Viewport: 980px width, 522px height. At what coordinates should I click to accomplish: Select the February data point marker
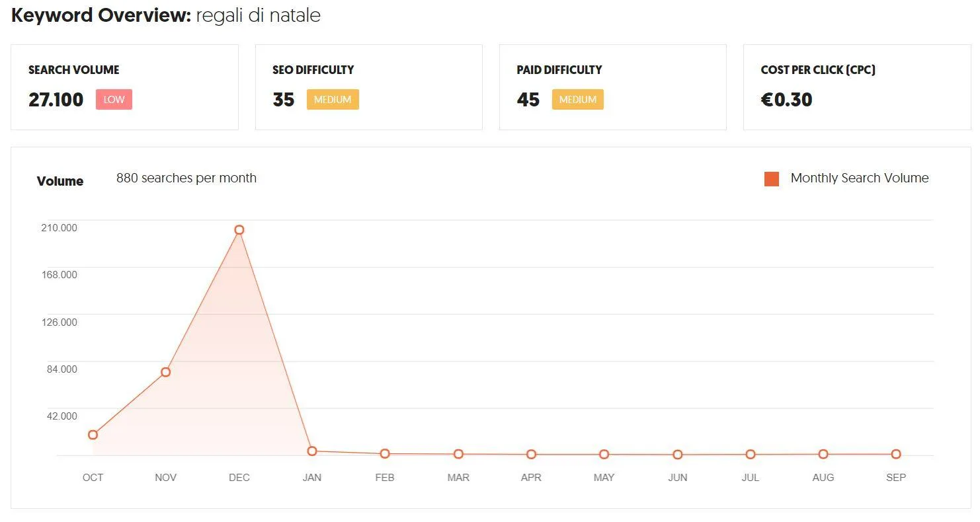coord(385,454)
